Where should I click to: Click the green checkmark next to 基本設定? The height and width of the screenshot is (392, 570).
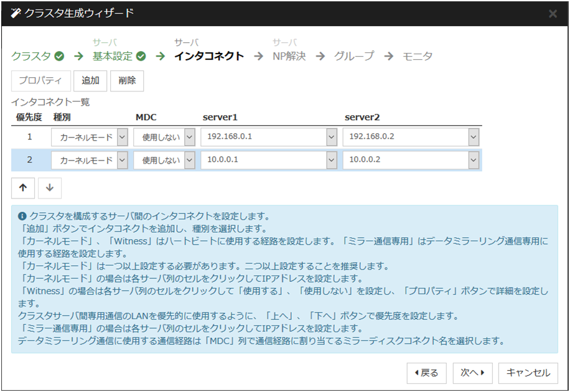141,56
